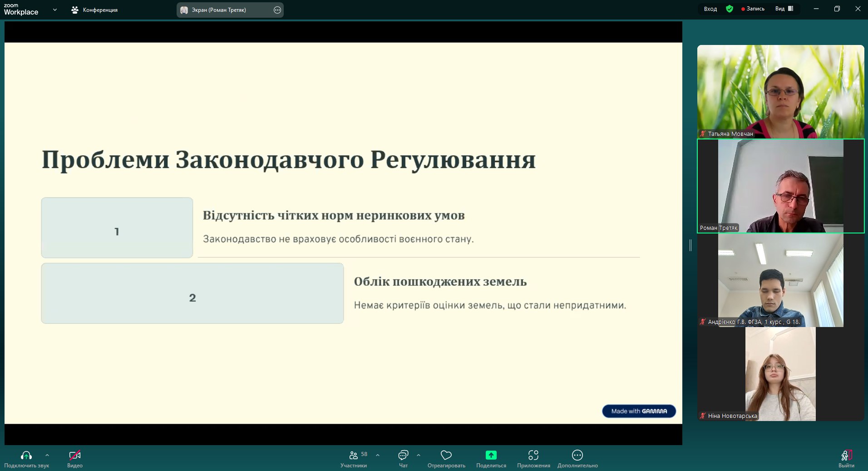Expand the arrow next to Чат
The height and width of the screenshot is (471, 868).
419,455
